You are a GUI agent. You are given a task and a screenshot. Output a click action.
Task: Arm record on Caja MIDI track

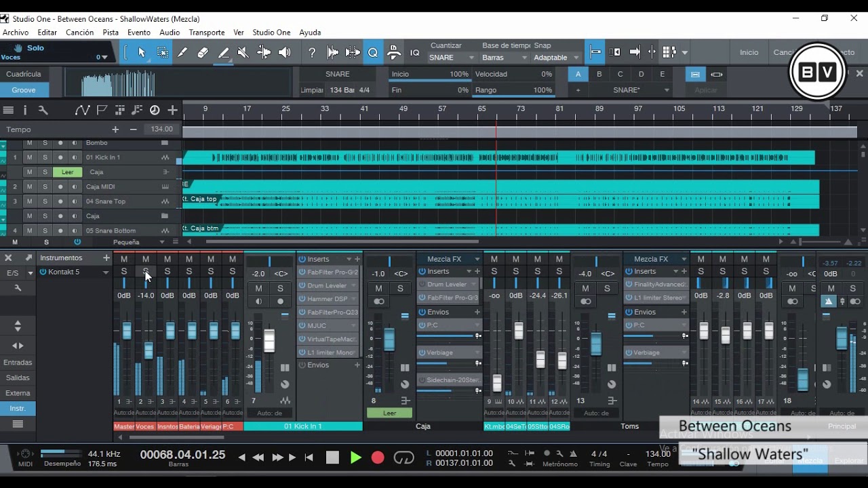click(x=60, y=186)
